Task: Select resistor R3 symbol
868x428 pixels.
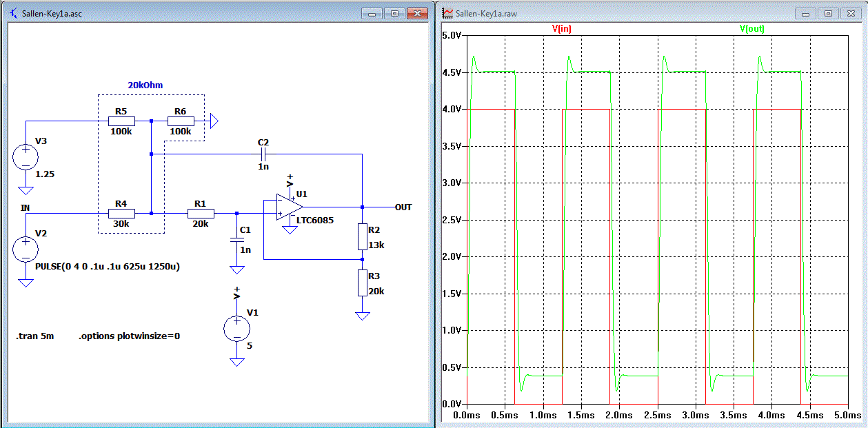Action: coord(362,283)
